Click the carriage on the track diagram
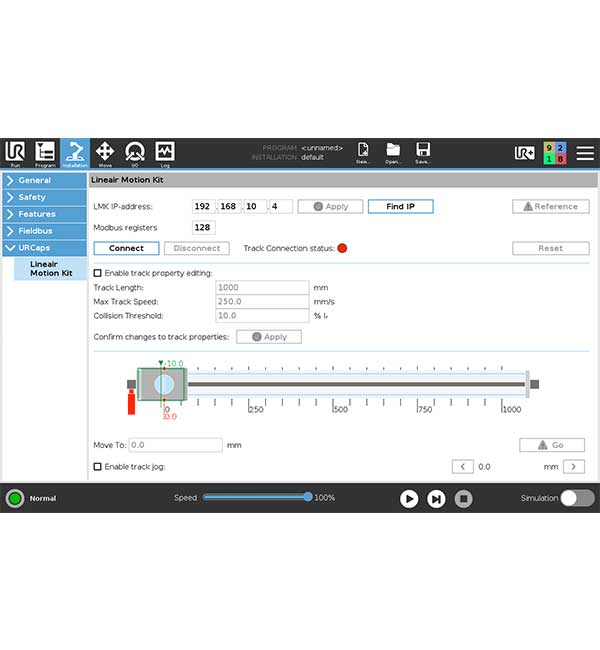The image size is (600, 650). [x=162, y=384]
